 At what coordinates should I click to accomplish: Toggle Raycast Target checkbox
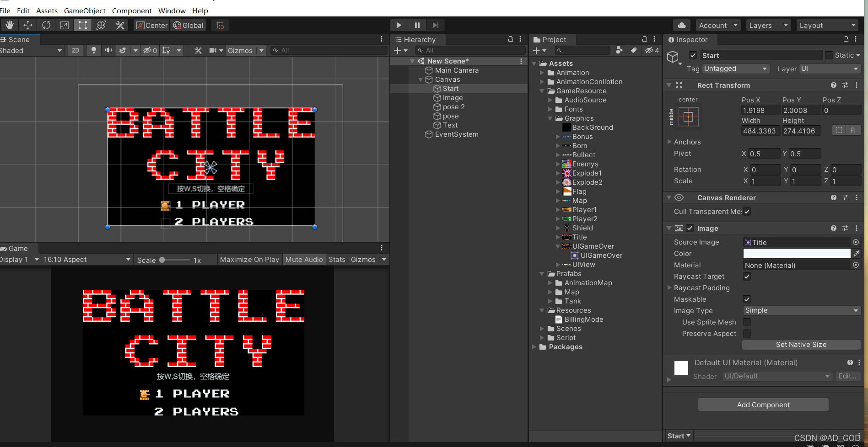coord(747,277)
